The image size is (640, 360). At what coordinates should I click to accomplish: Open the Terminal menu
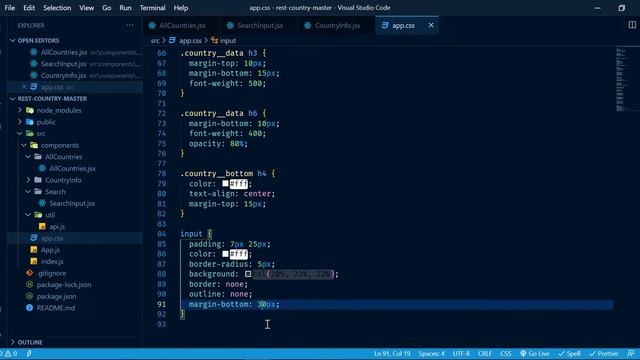point(152,8)
